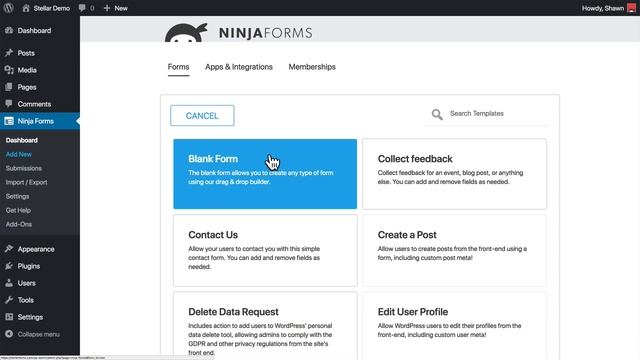
Task: Click the Appearance paintbrush icon
Action: click(x=9, y=249)
